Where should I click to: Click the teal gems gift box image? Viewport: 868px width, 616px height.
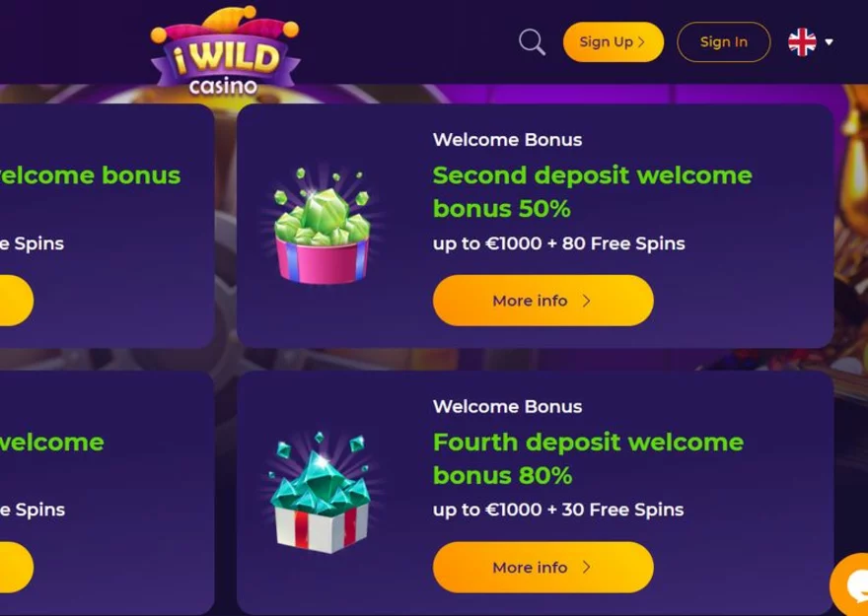322,493
